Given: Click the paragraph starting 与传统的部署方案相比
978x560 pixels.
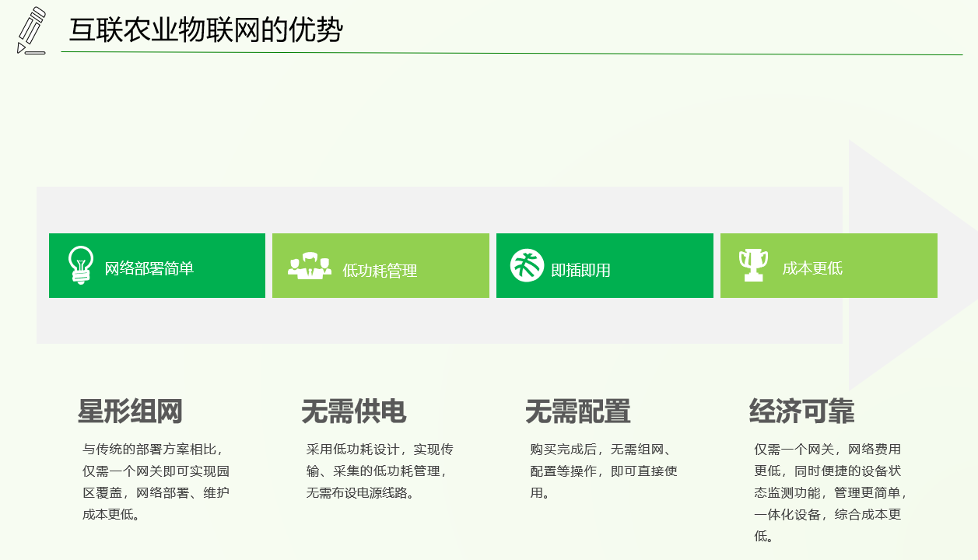Looking at the screenshot, I should coord(156,481).
